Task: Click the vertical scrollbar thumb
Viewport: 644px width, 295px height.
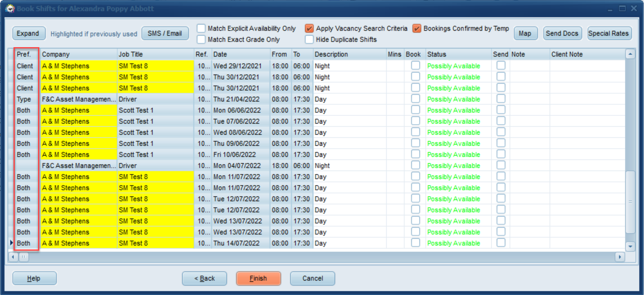Action: pyautogui.click(x=630, y=202)
